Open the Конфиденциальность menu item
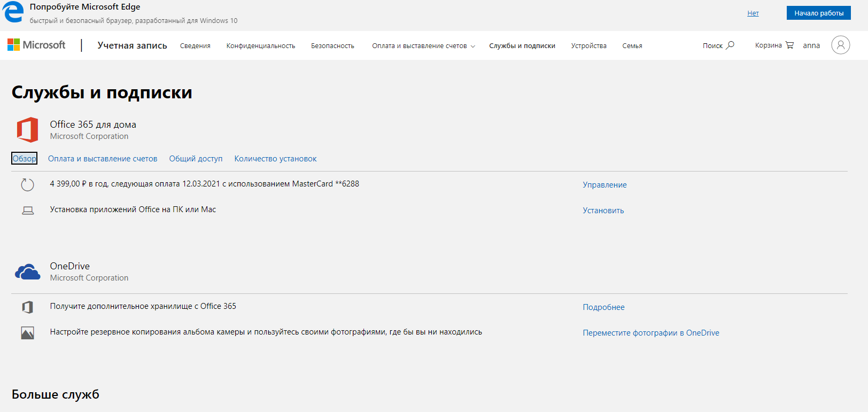Viewport: 868px width, 412px height. pyautogui.click(x=261, y=46)
